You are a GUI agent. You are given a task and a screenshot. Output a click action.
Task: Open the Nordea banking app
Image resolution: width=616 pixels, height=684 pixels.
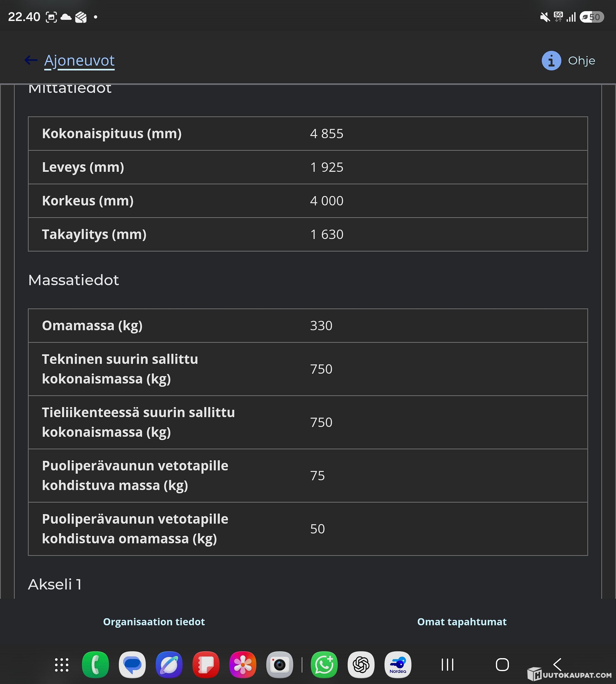coord(398,665)
